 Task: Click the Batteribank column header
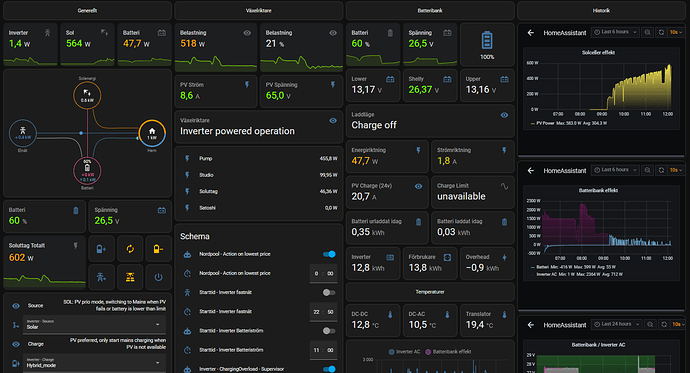pyautogui.click(x=430, y=11)
